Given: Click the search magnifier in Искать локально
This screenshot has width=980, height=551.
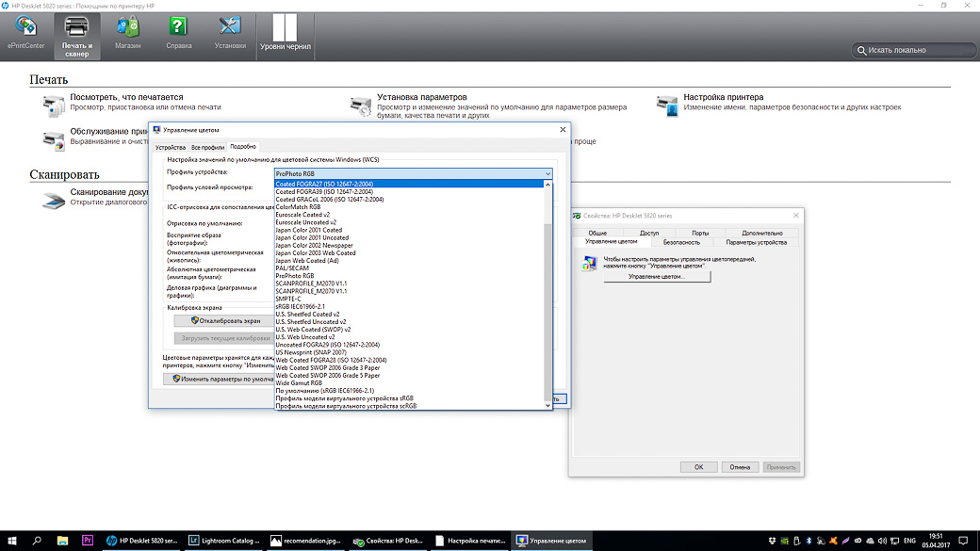Looking at the screenshot, I should (861, 50).
